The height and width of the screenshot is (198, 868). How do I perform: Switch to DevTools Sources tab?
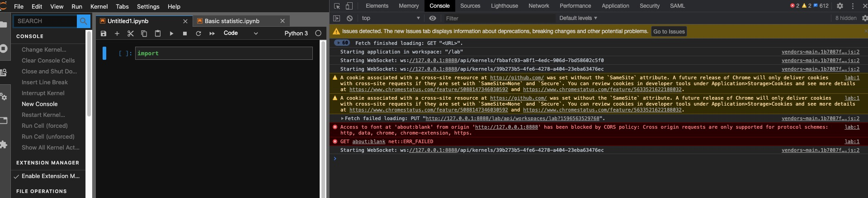(470, 6)
